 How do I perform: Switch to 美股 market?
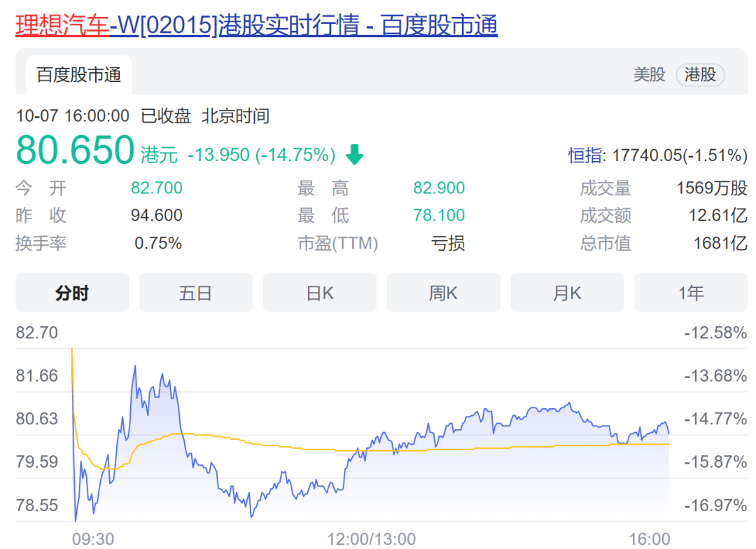649,75
